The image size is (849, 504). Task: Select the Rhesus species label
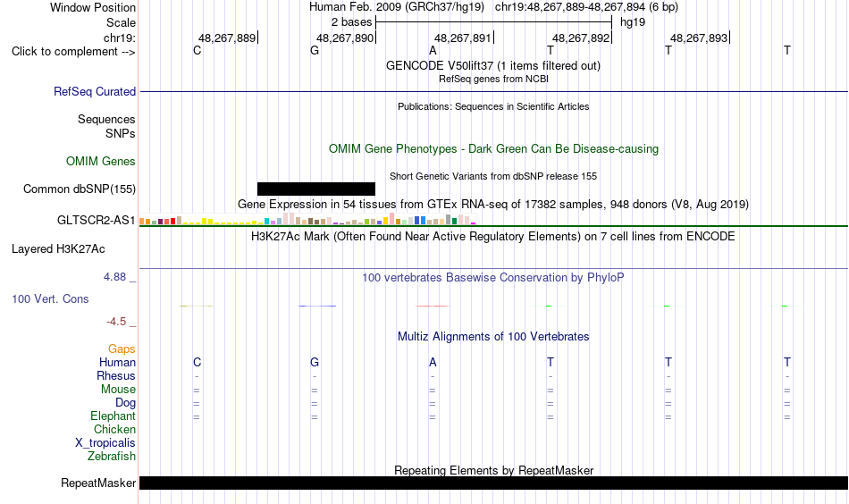pyautogui.click(x=116, y=375)
